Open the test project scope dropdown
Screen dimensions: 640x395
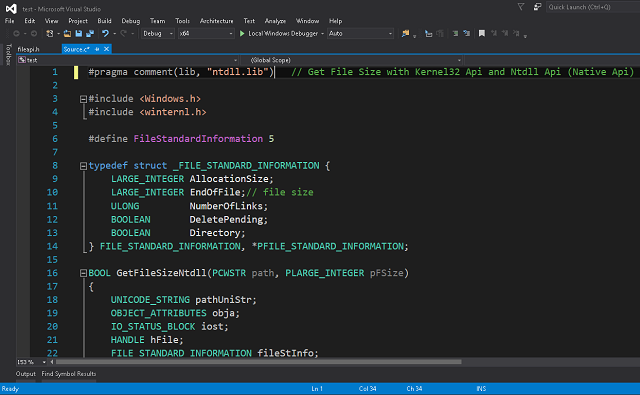tap(127, 60)
